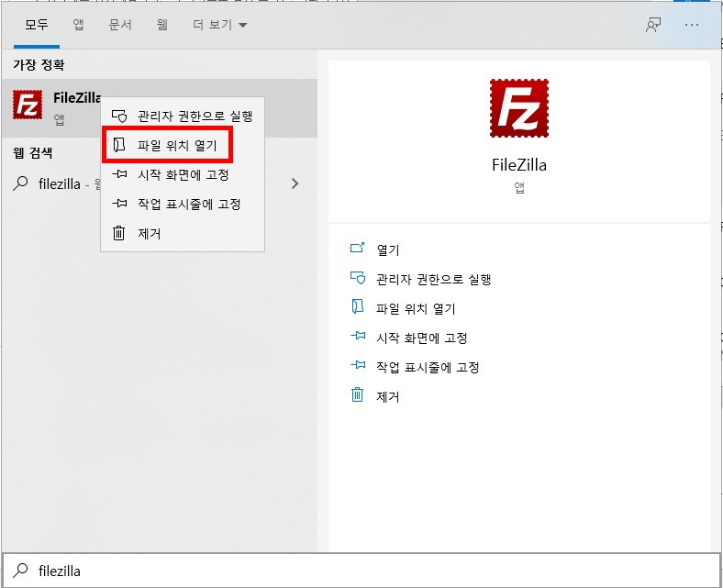Choose 관리자 권한으로 실행 in context menu
The image size is (723, 588).
(x=183, y=116)
